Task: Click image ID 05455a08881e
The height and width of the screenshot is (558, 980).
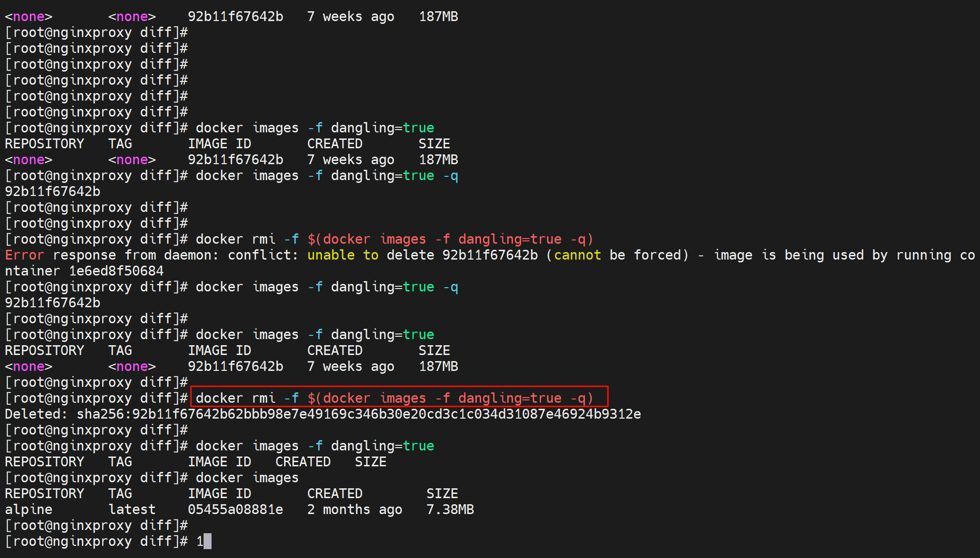Action: click(235, 509)
